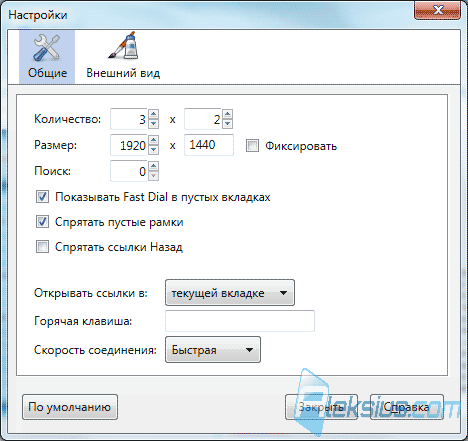Click the Поиск field showing 0
This screenshot has height=441, width=468.
tap(129, 171)
